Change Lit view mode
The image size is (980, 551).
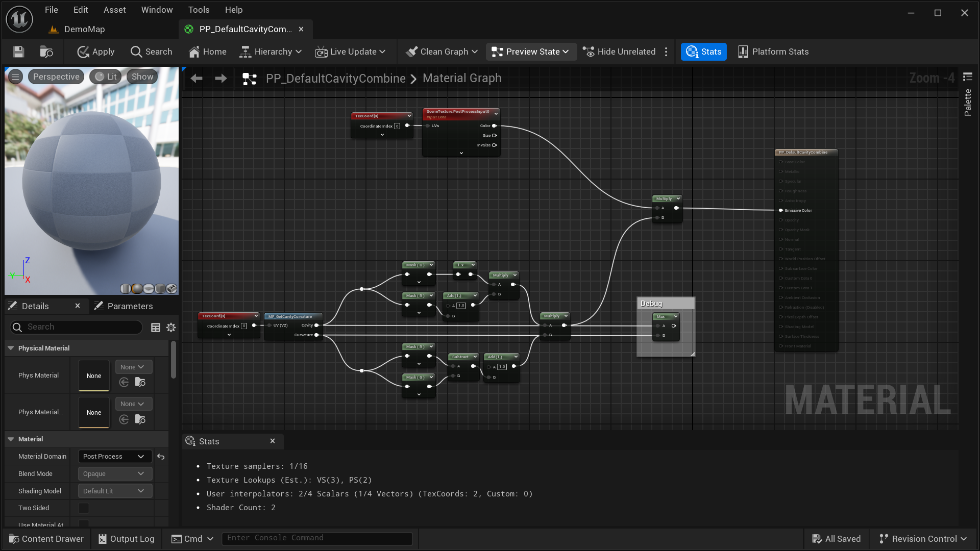click(106, 77)
